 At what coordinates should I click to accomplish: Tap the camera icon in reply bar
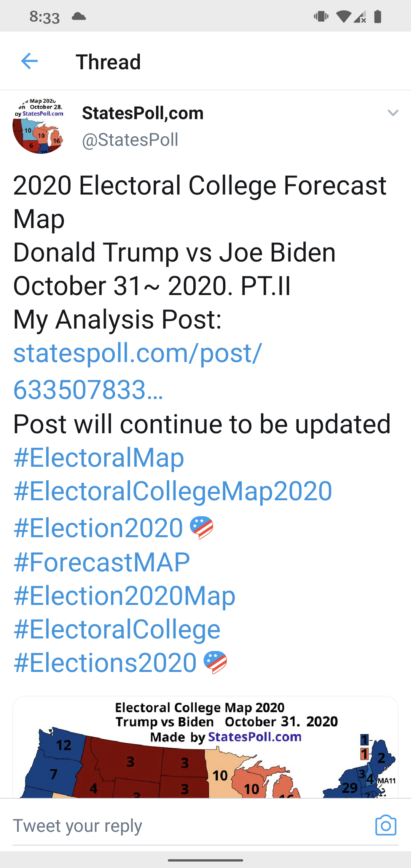[x=386, y=825]
